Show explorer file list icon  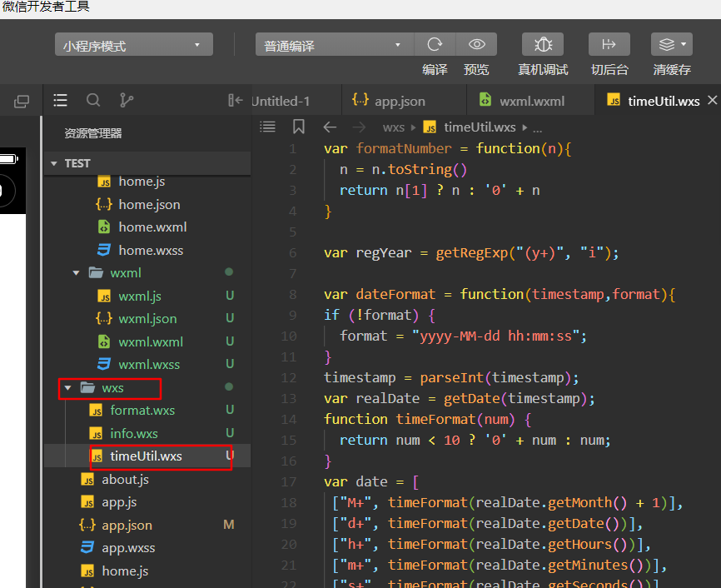(x=60, y=101)
